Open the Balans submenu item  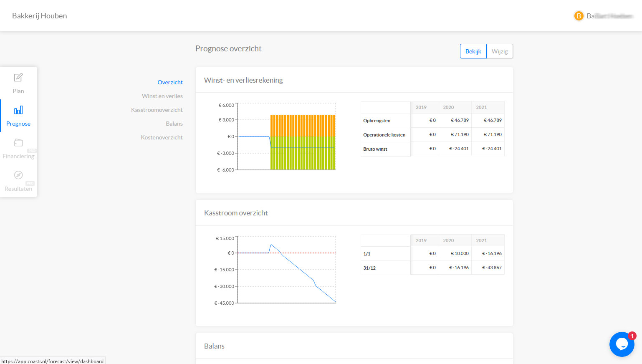click(174, 124)
